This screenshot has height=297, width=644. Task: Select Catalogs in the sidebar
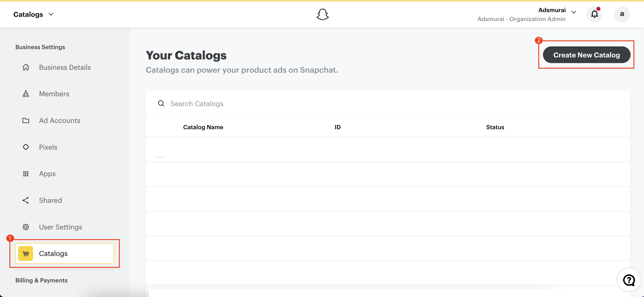click(64, 253)
